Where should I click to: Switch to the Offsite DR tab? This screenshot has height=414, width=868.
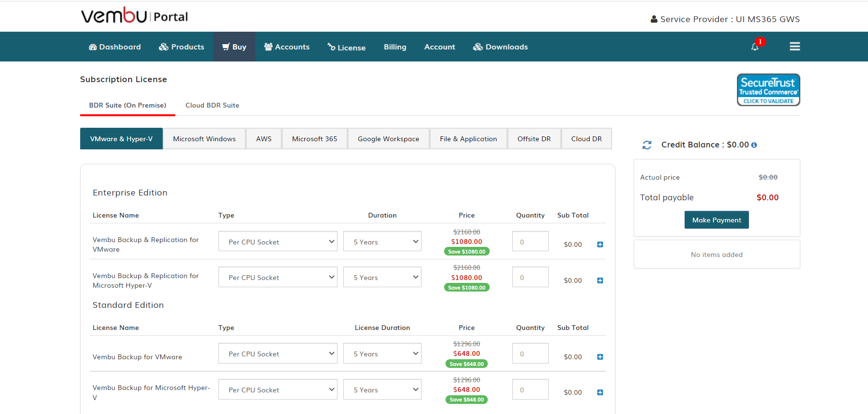[x=534, y=139]
